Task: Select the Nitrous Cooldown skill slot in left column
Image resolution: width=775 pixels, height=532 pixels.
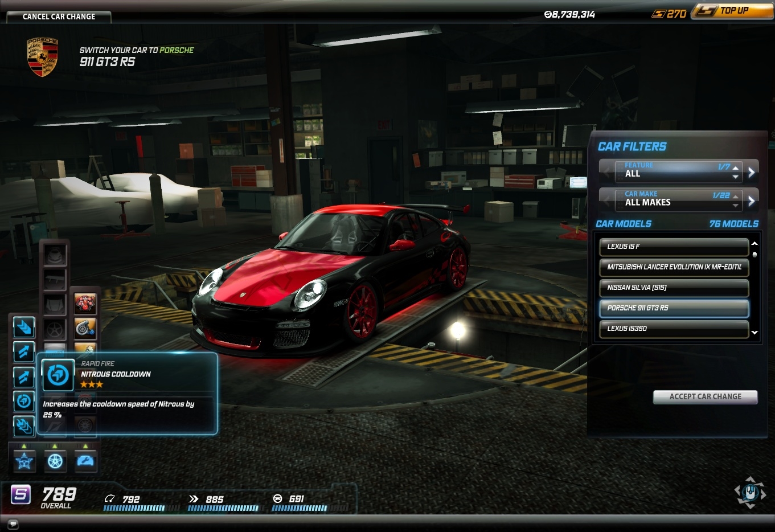Action: click(24, 402)
